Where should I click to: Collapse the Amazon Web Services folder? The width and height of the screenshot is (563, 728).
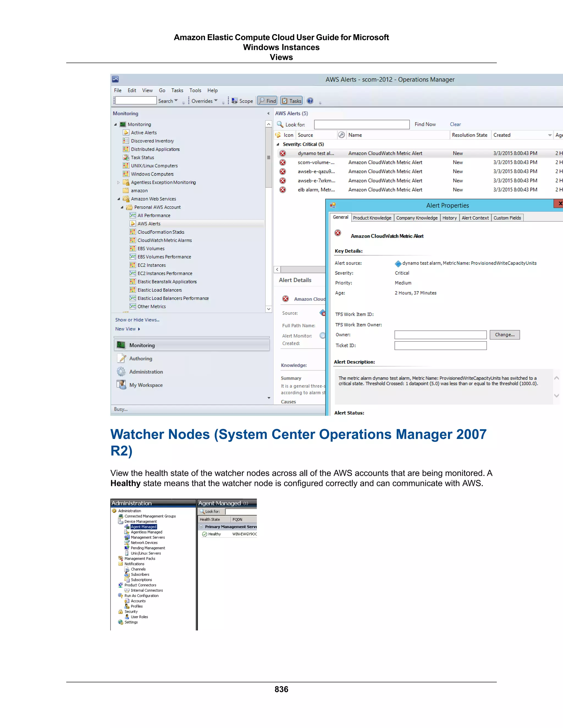coord(118,199)
